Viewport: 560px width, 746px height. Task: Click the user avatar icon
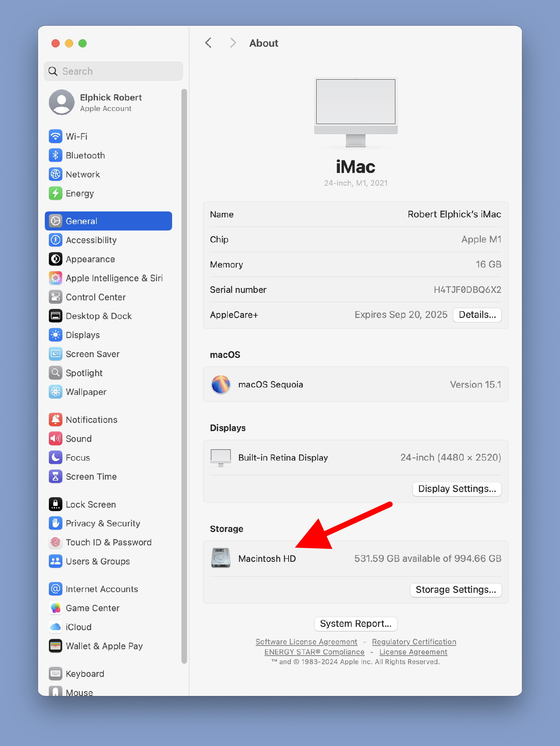(62, 102)
